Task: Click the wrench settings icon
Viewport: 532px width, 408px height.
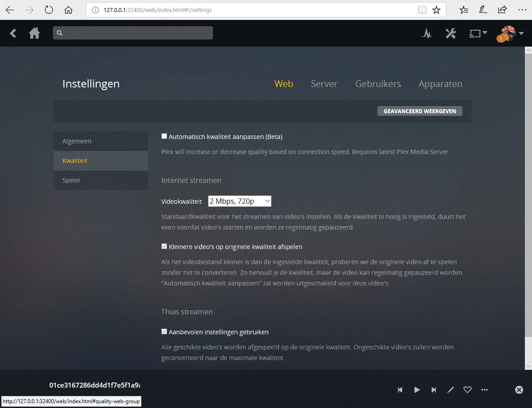Action: (451, 33)
